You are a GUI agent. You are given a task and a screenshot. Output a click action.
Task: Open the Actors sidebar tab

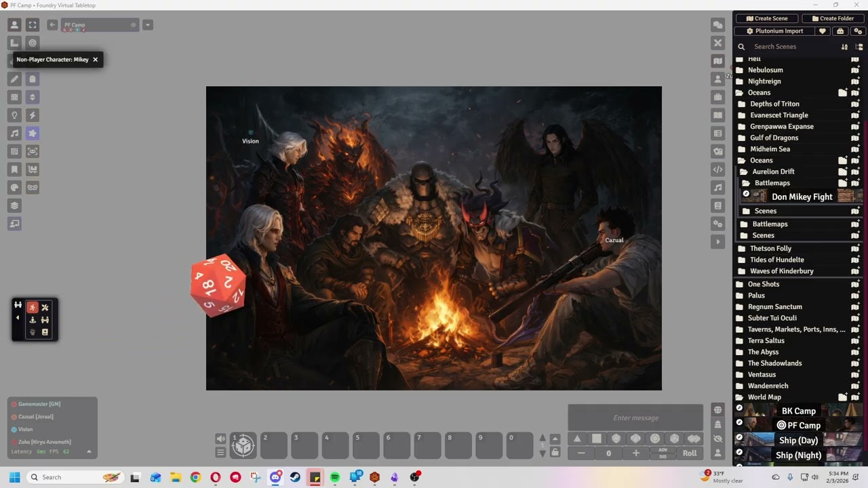click(x=718, y=79)
